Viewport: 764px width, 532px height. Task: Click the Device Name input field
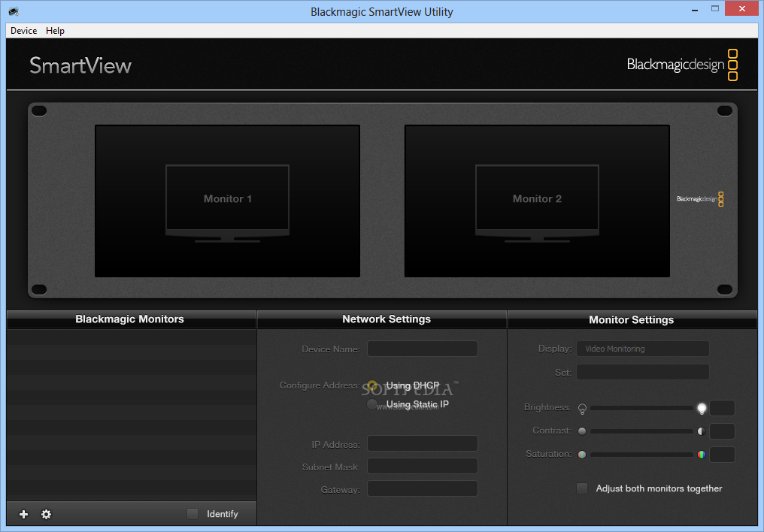tap(423, 349)
